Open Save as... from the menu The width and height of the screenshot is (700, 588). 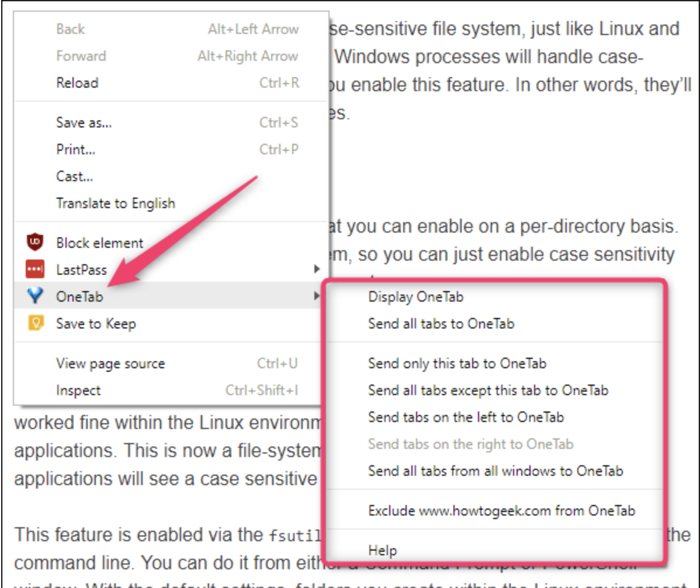point(171,122)
